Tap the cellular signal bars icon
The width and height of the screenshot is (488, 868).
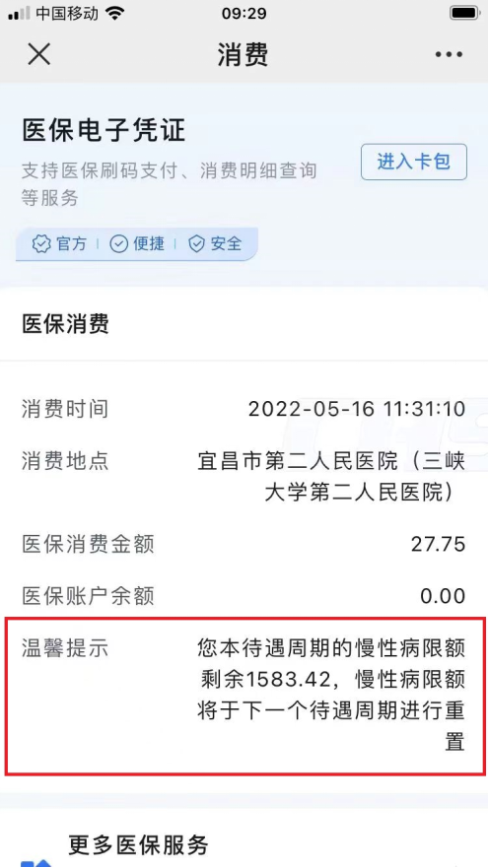[19, 14]
